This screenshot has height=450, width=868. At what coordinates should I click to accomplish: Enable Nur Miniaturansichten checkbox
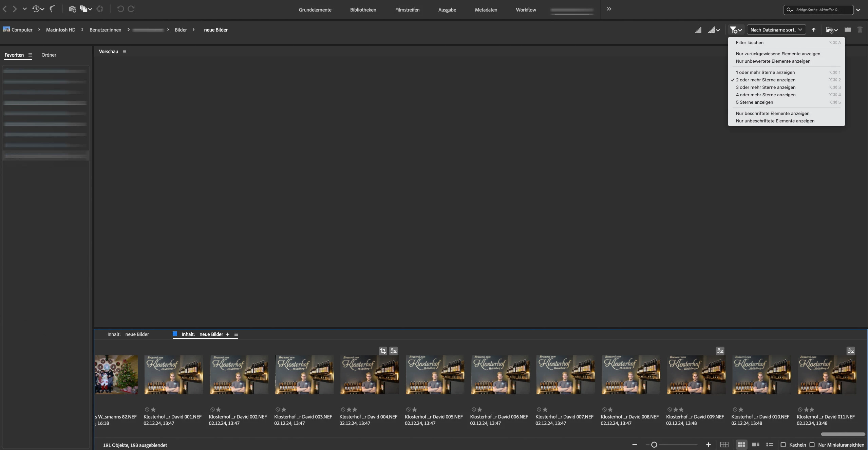coord(812,445)
